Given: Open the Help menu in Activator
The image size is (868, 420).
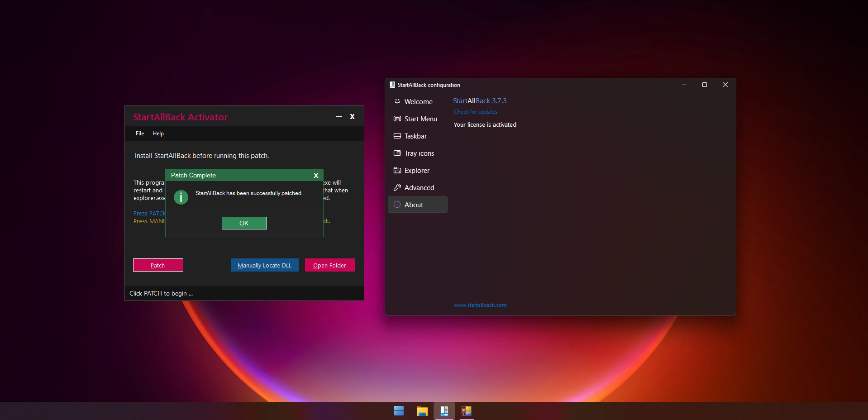Looking at the screenshot, I should (x=158, y=134).
